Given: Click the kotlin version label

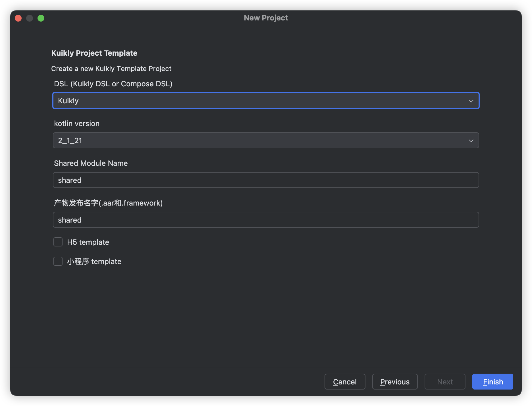Looking at the screenshot, I should 77,124.
